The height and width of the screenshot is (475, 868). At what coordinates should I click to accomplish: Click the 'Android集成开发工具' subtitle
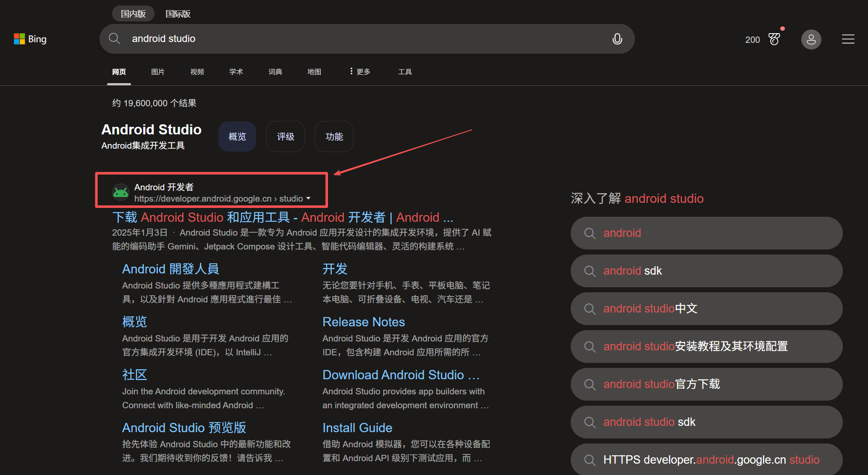[x=143, y=145]
